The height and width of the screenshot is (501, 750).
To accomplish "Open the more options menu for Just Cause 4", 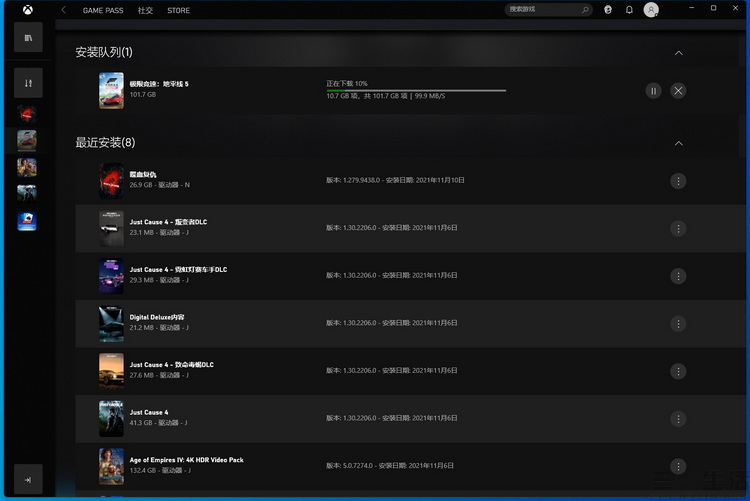I will coord(678,419).
